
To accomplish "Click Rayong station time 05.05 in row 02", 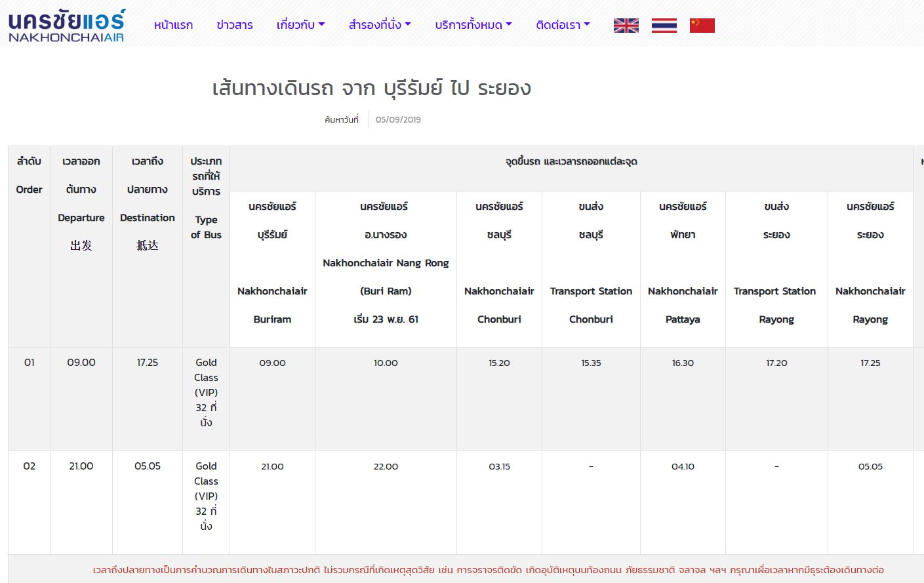I will tap(870, 466).
